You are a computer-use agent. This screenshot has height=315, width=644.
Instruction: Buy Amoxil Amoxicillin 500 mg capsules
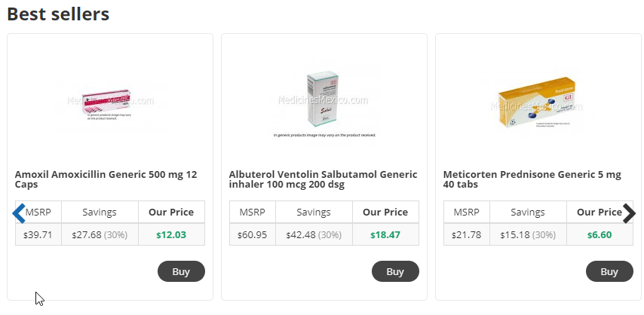[x=181, y=271]
